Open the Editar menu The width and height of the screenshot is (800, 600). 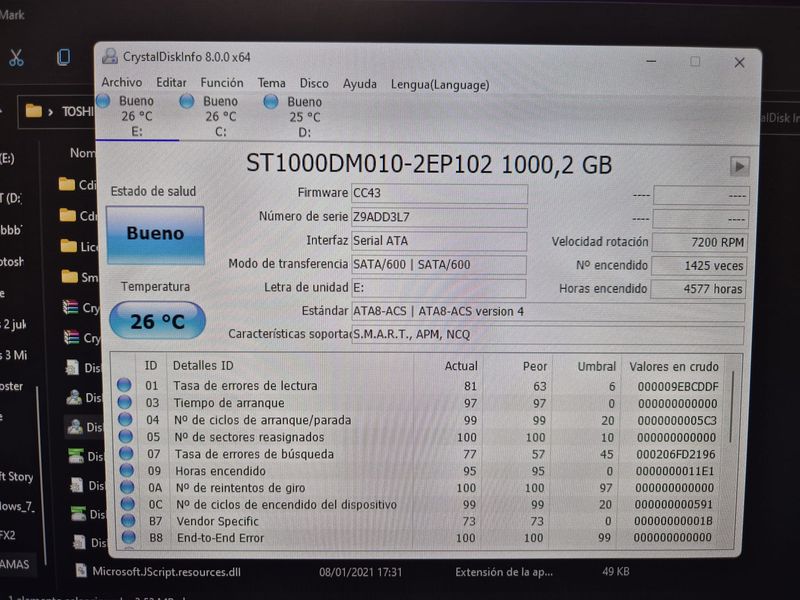(171, 82)
